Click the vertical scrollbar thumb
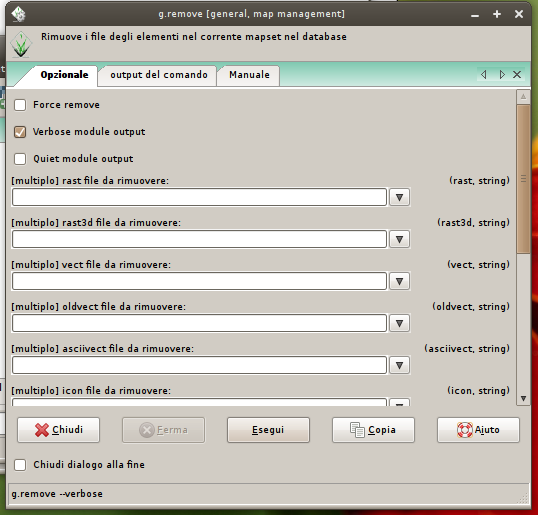 [523, 179]
